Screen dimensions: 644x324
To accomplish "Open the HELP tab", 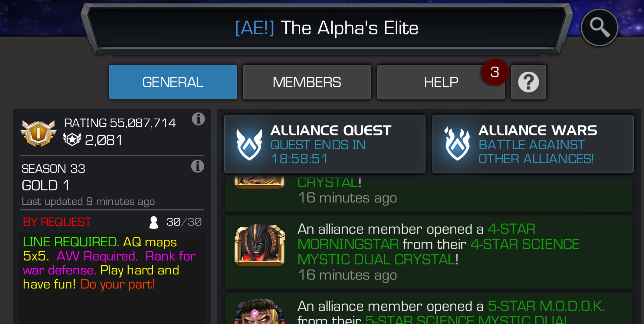I will [441, 82].
